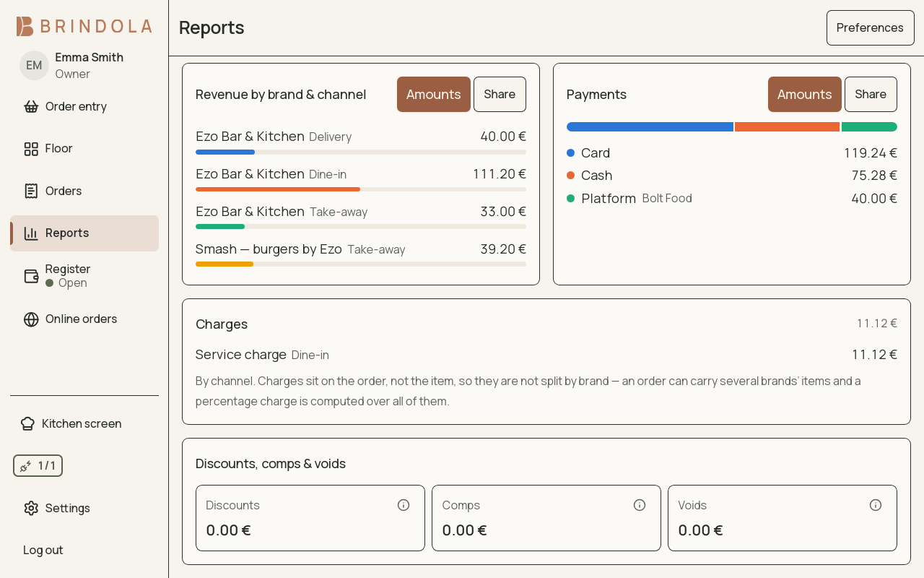The width and height of the screenshot is (924, 578).
Task: Click the Orders receipt icon
Action: pos(31,191)
